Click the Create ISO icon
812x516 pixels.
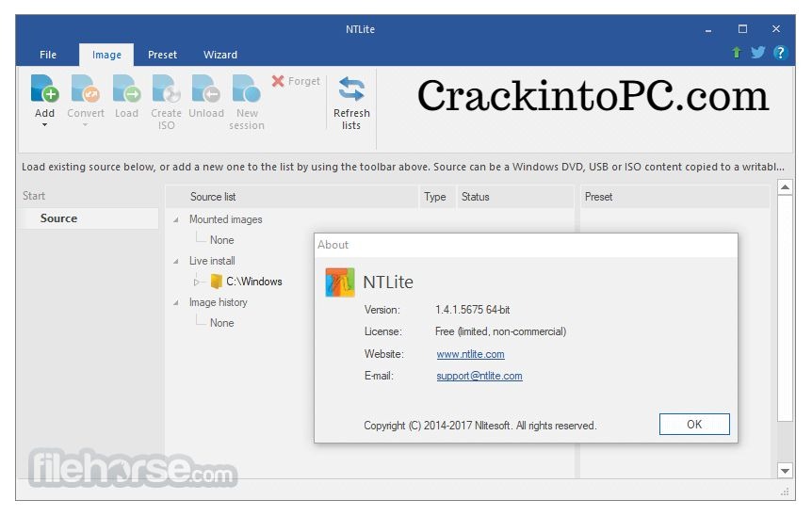click(166, 88)
